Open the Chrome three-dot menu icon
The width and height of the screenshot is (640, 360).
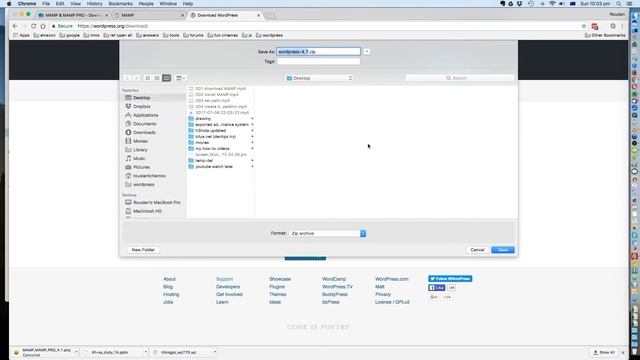coord(622,26)
